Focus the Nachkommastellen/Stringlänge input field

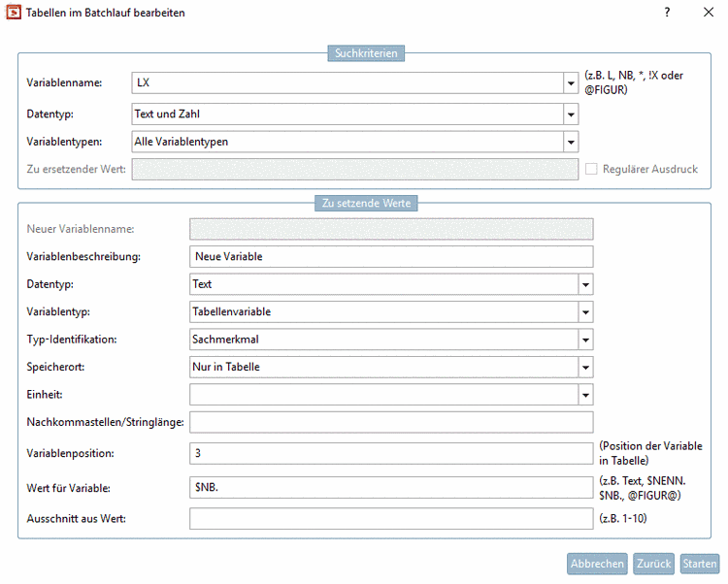click(x=390, y=422)
